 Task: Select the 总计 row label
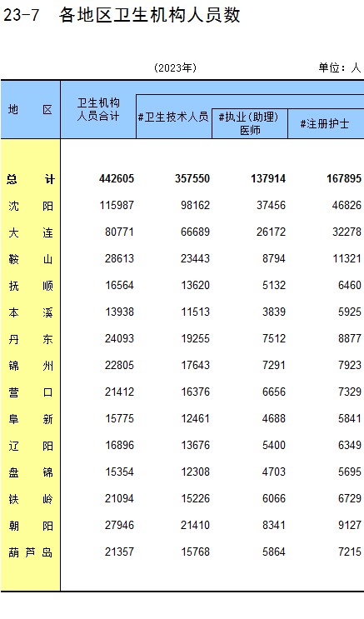click(x=30, y=179)
